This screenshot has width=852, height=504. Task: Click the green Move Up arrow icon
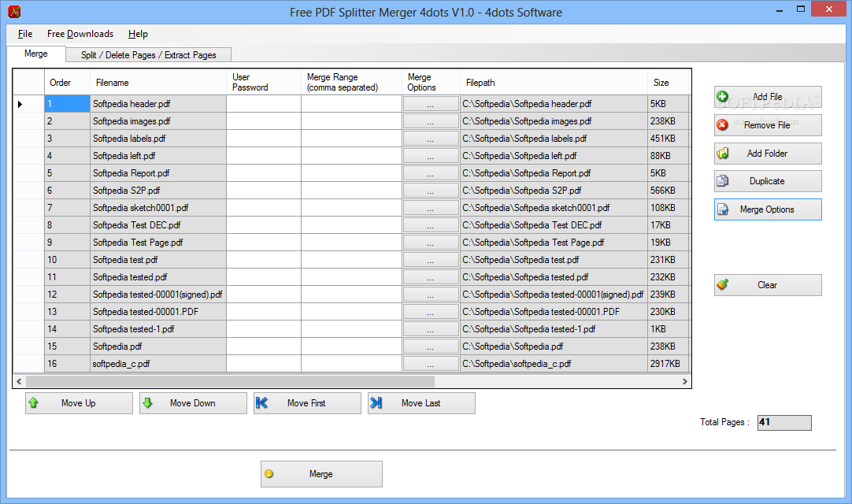point(33,403)
